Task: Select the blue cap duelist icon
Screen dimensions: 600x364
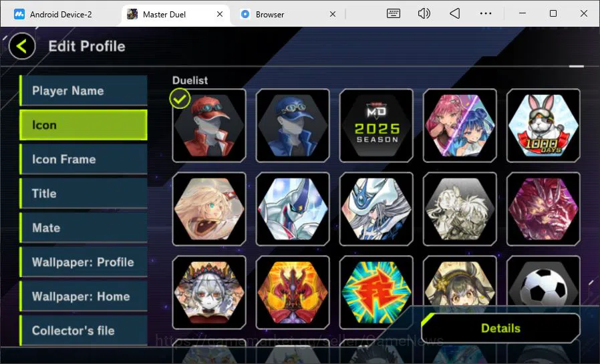Action: [293, 126]
